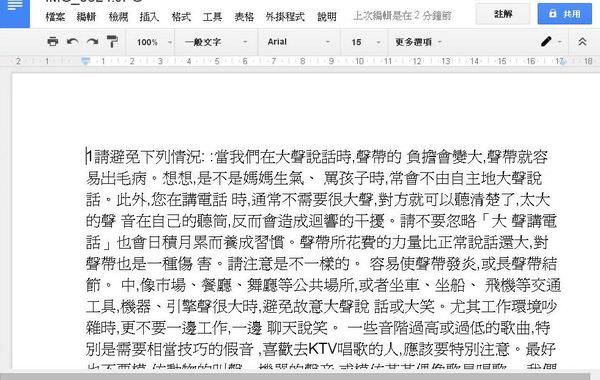The image size is (600, 380).
Task: Open the 表格 menu
Action: 244,16
